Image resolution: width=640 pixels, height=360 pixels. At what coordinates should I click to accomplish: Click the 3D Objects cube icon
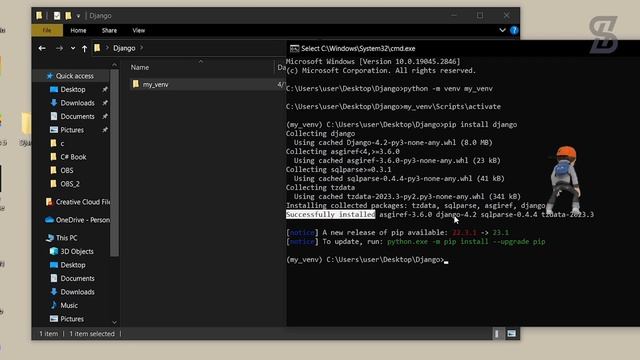click(x=54, y=251)
